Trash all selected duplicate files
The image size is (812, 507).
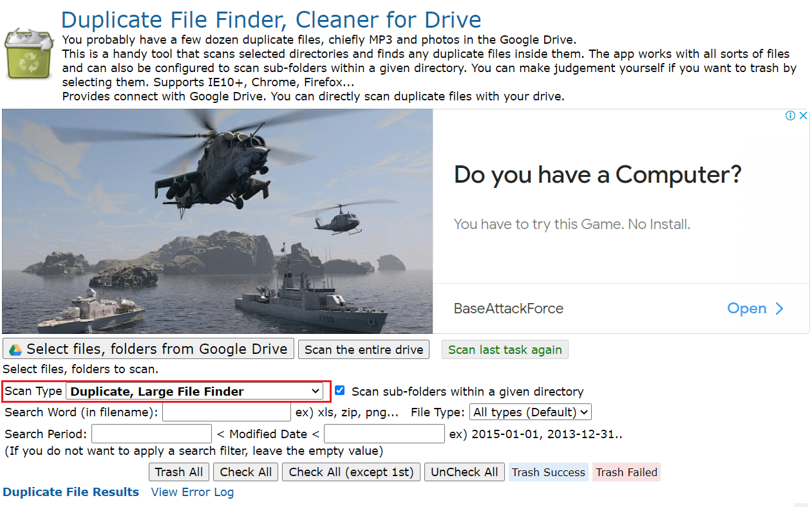[178, 472]
